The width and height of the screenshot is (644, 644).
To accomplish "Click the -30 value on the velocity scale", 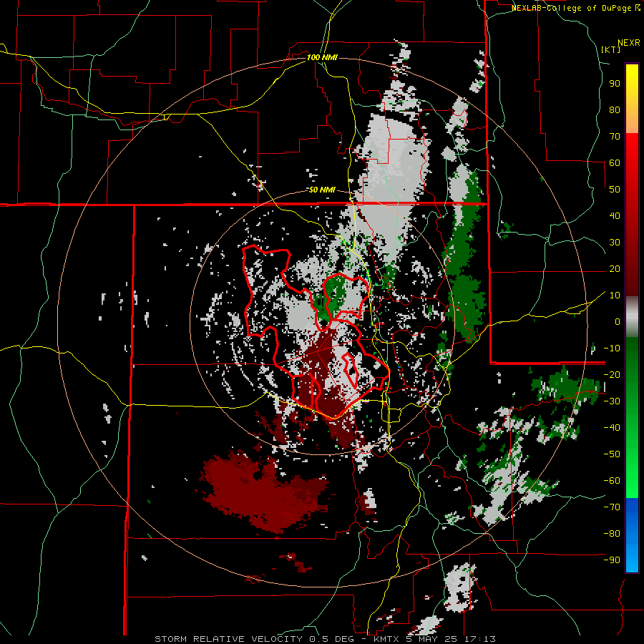I will (612, 401).
